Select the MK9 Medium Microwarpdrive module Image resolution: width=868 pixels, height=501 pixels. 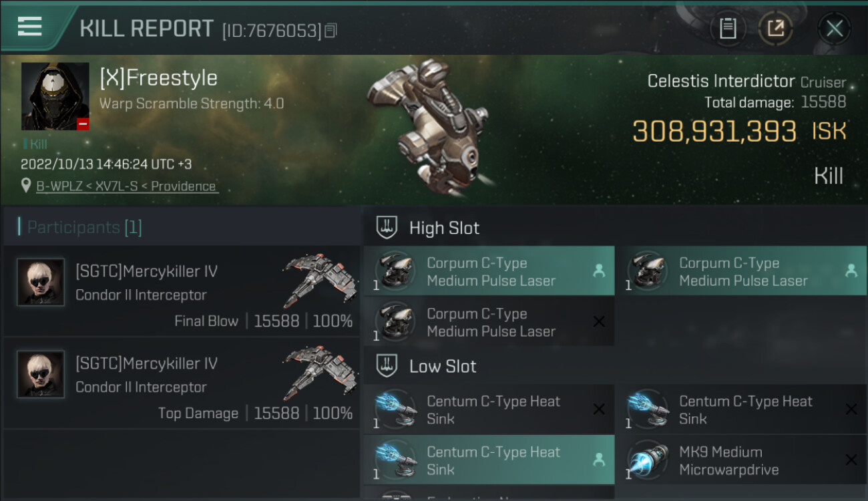[x=741, y=460]
